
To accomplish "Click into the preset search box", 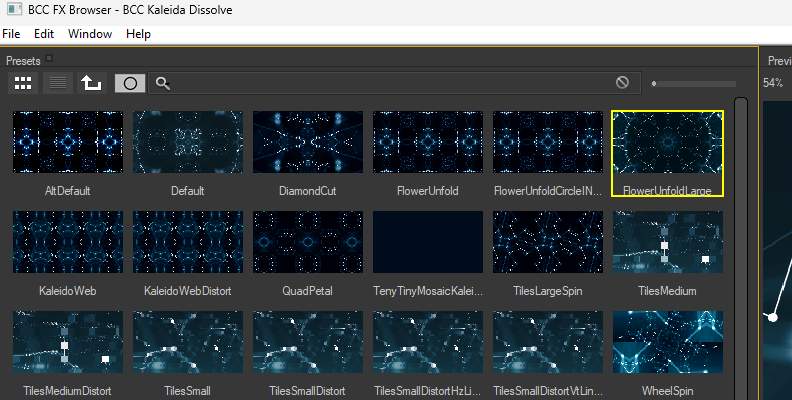I will [x=392, y=83].
